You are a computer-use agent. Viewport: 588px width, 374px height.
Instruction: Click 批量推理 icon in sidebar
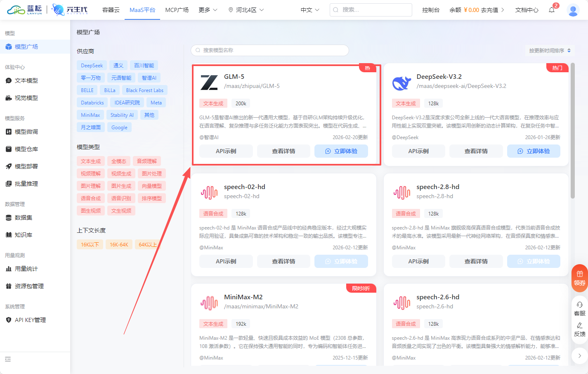coord(9,184)
